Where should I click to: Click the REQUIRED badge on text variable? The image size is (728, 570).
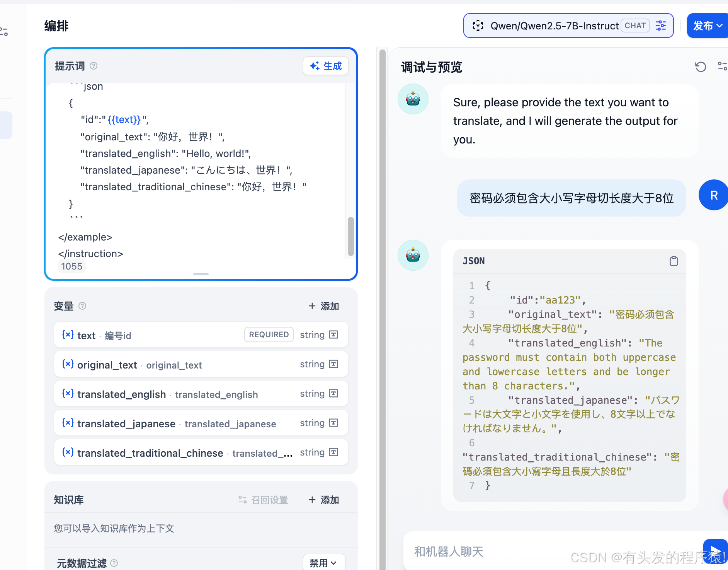pyautogui.click(x=269, y=334)
